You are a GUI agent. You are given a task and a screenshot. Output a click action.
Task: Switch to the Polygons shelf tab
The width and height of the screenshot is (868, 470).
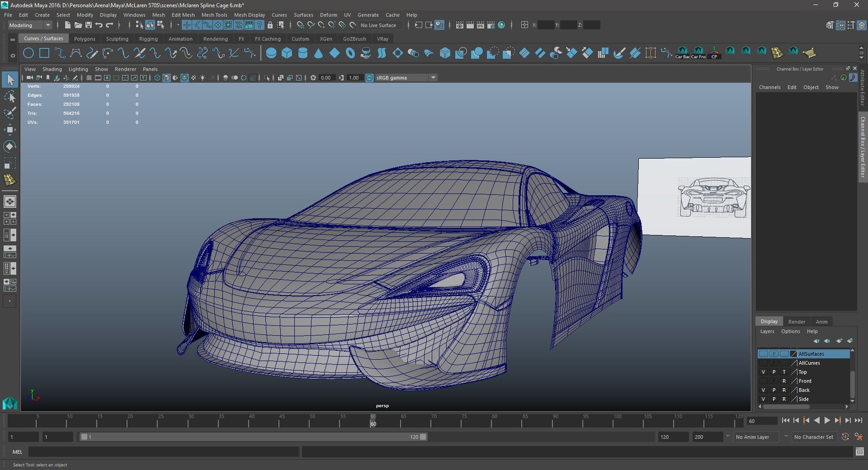click(x=85, y=39)
